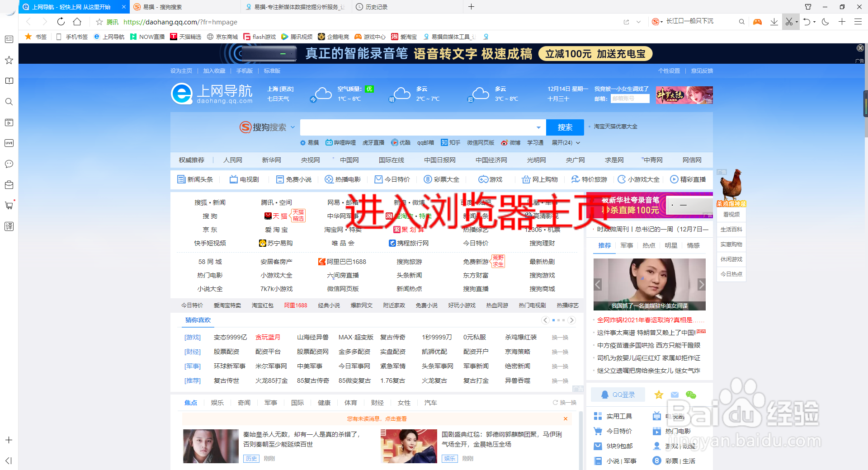Open the 人民网 link
Screen dimensions: 868x470
point(233,160)
